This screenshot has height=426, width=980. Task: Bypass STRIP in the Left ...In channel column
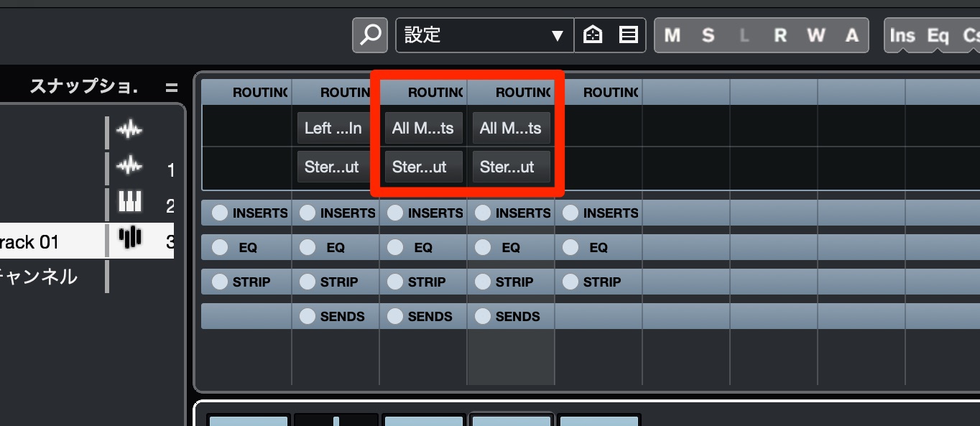[x=308, y=282]
